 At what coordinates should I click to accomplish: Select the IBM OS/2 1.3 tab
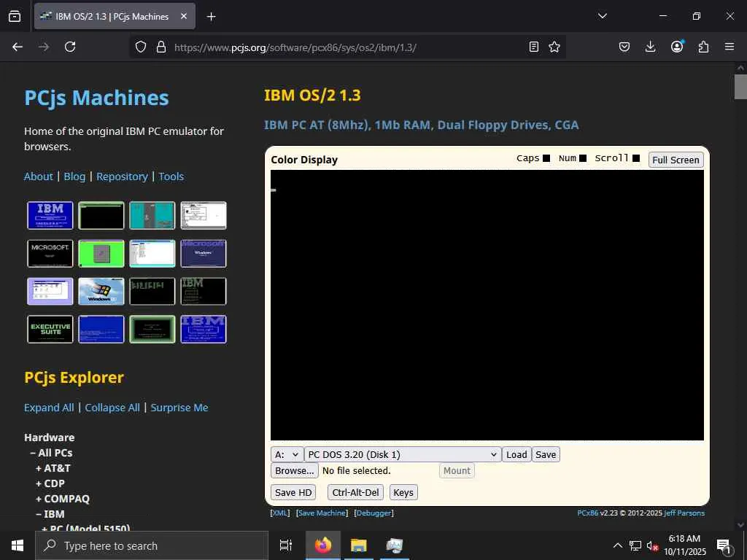point(115,16)
